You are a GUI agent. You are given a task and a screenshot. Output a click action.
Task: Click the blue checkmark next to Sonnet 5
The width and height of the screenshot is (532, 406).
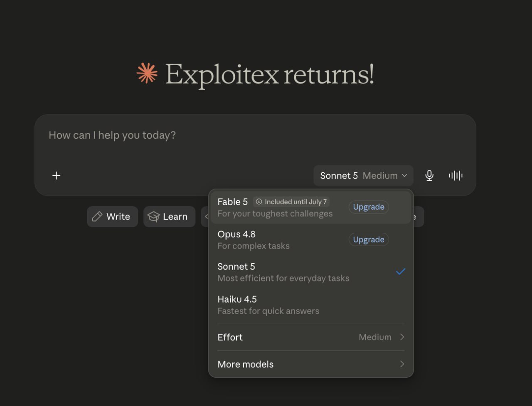pyautogui.click(x=401, y=271)
